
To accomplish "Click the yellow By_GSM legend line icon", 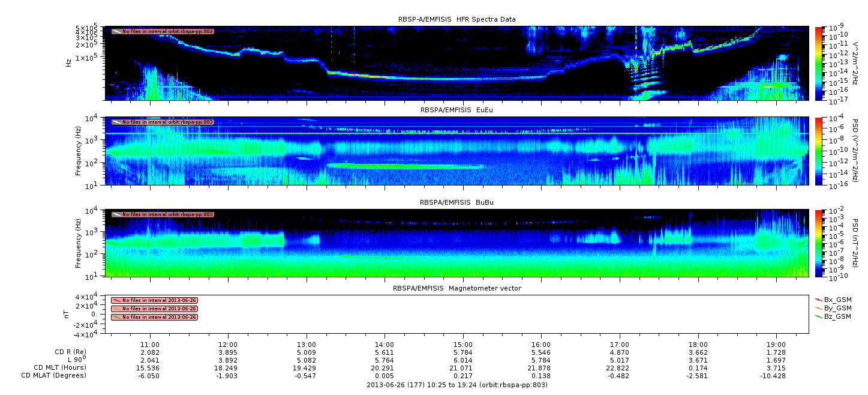I will point(819,307).
